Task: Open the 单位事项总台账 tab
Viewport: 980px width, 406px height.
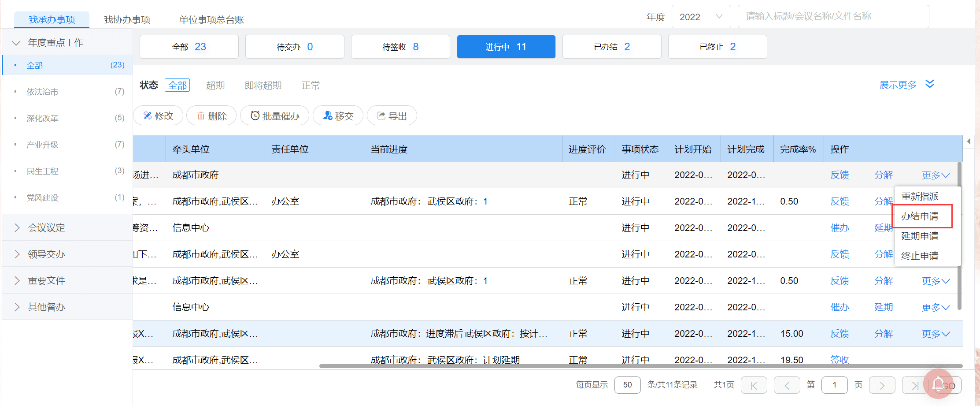Action: click(x=211, y=20)
